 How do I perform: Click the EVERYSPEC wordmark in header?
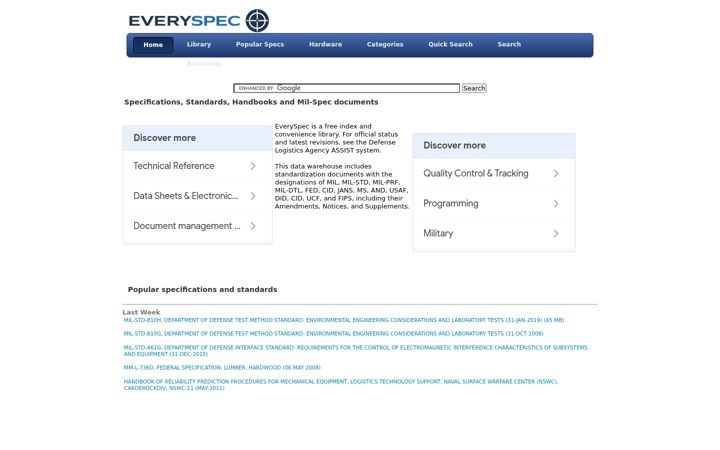[184, 21]
